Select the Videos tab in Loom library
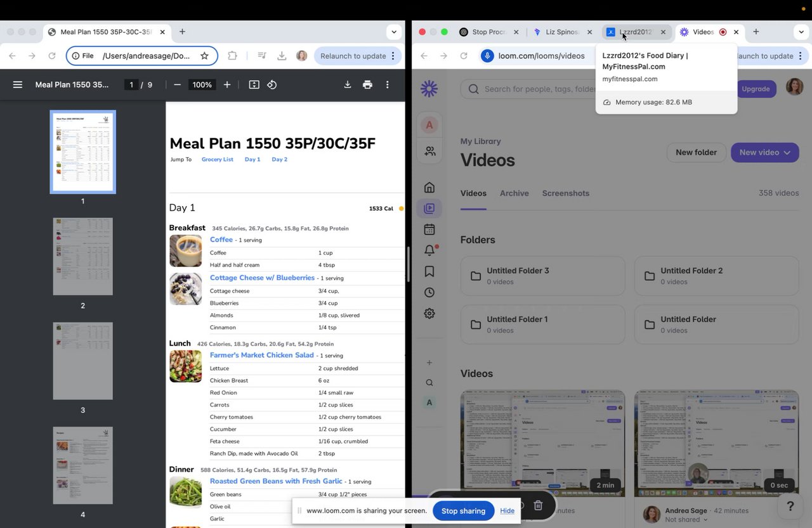812x528 pixels. pos(473,193)
